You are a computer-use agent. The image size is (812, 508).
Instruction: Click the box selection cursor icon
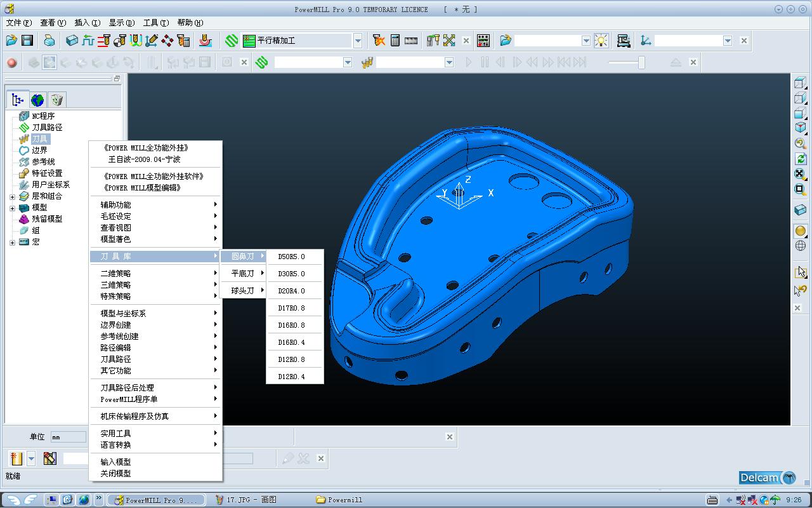click(800, 272)
